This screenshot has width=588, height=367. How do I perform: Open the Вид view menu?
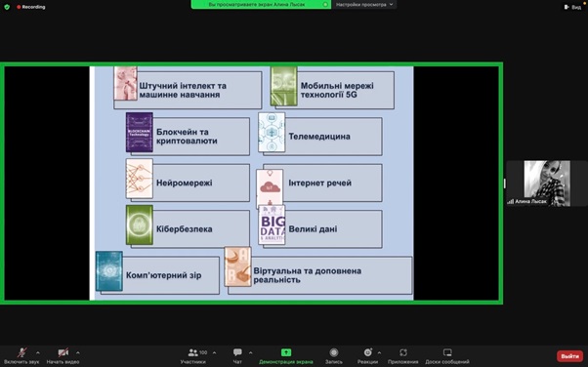[572, 7]
